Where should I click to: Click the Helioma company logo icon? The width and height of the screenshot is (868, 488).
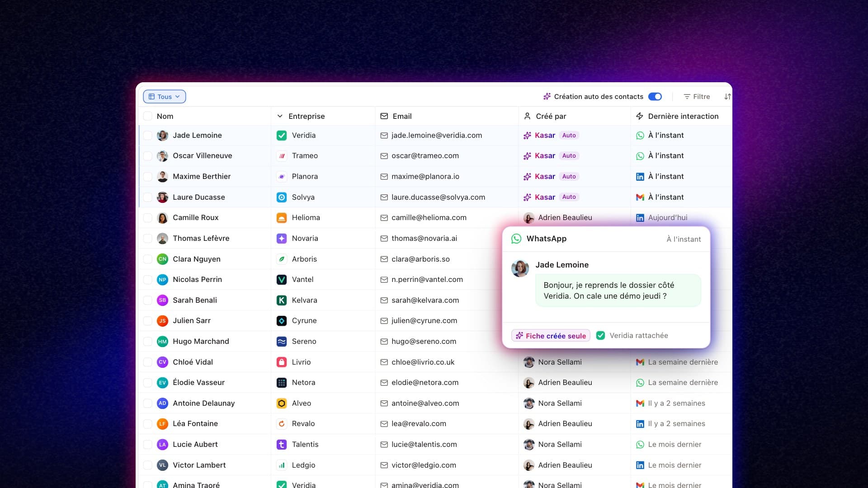[x=282, y=218]
